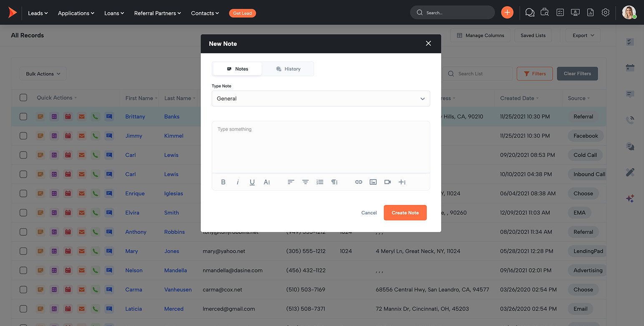644x326 pixels.
Task: Open calendar in right sidebar
Action: point(630,68)
